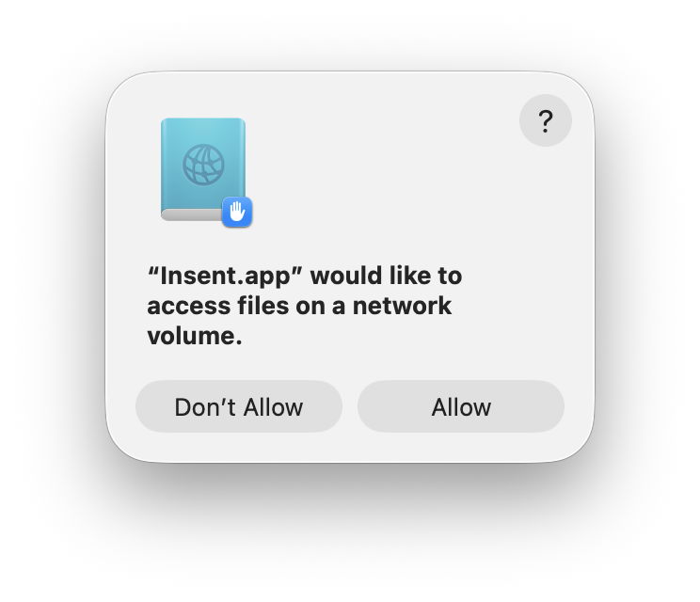Choose Allow to permit file access
This screenshot has height=602, width=700.
(x=461, y=406)
